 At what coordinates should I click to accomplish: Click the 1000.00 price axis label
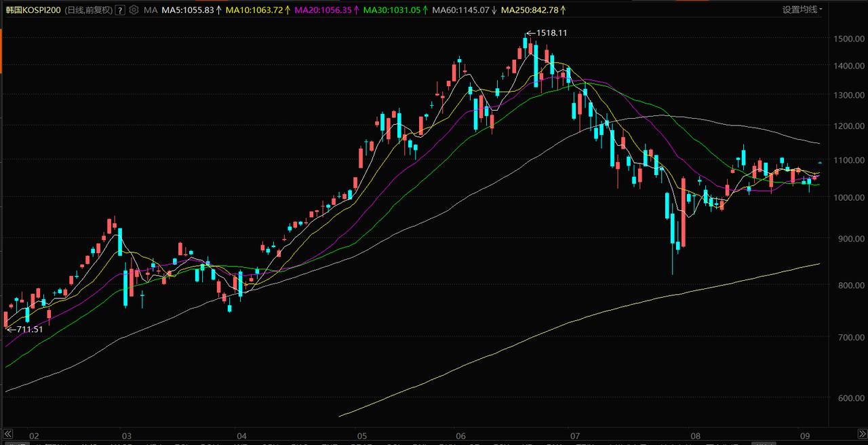click(x=849, y=197)
